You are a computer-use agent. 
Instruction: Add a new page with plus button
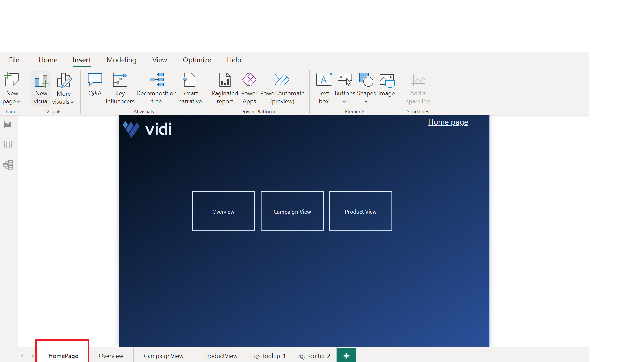click(x=346, y=355)
